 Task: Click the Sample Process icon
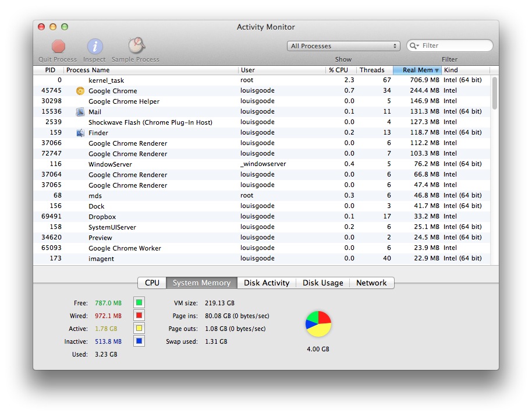(x=136, y=45)
